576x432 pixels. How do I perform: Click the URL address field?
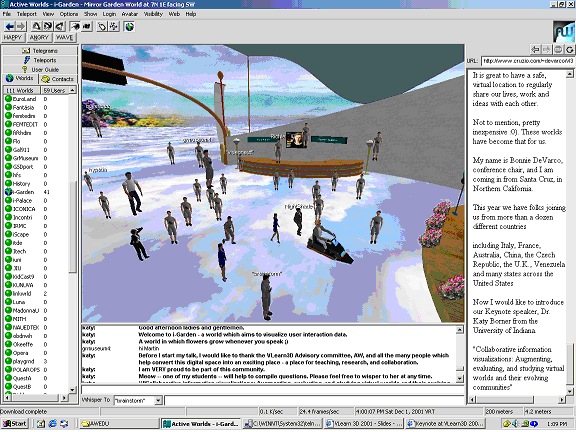[528, 61]
